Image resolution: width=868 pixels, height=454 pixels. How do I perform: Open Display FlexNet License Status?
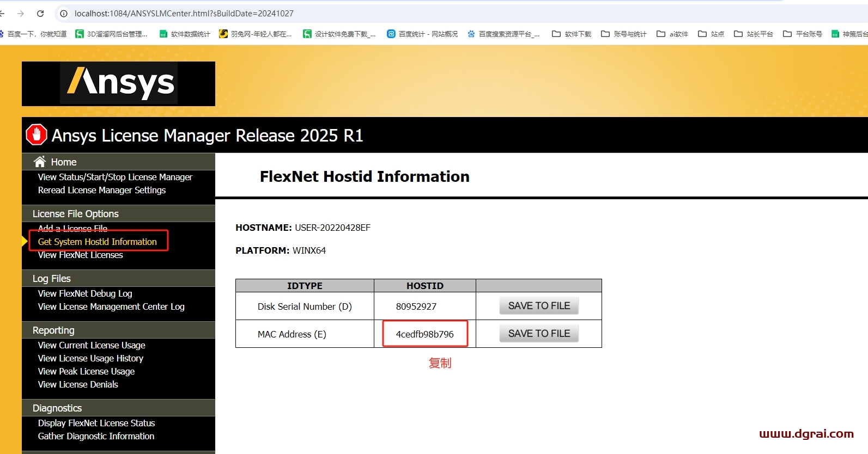(96, 423)
